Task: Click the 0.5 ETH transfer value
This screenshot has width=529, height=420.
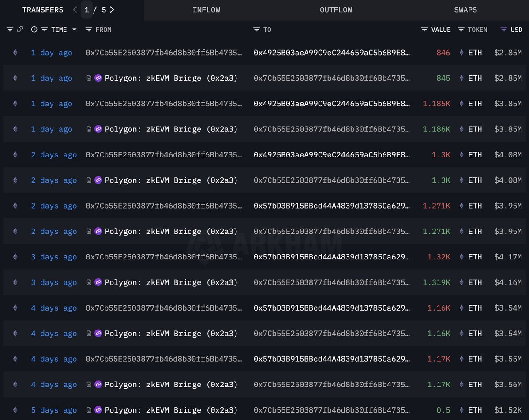Action: click(x=443, y=410)
